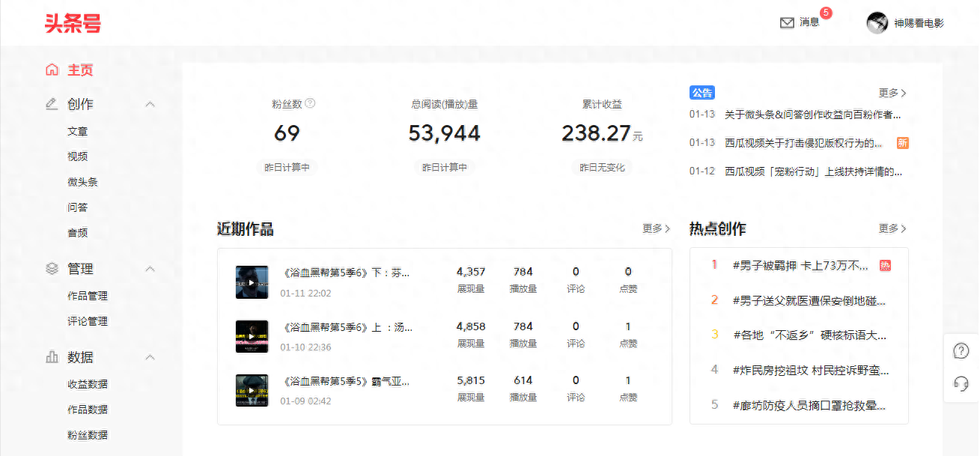
Task: Click the 神赐看电影 profile avatar
Action: coord(877,23)
